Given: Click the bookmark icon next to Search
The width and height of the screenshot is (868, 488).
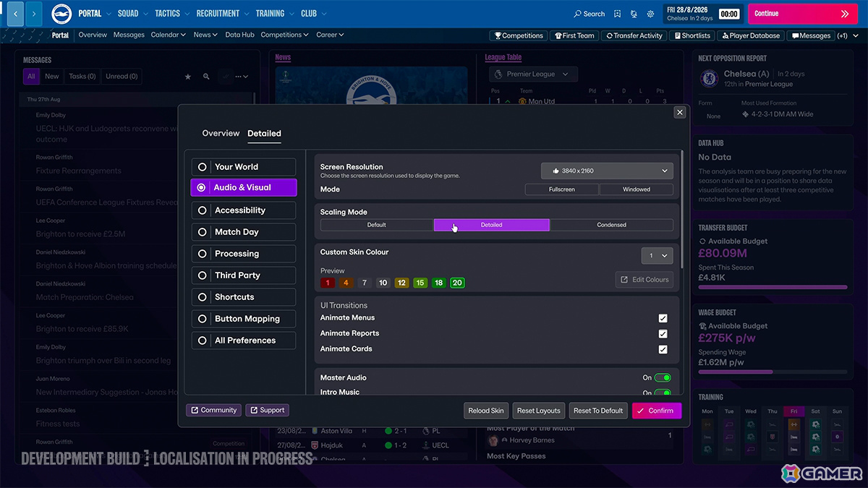Looking at the screenshot, I should (x=617, y=14).
